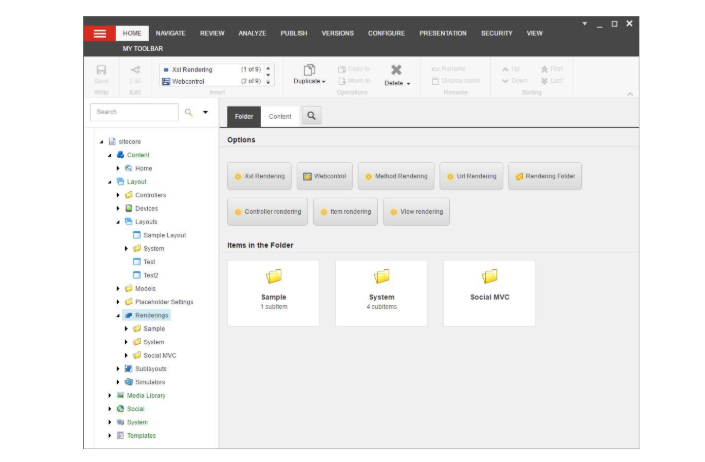
Task: Select the Social node in the tree
Action: [135, 409]
